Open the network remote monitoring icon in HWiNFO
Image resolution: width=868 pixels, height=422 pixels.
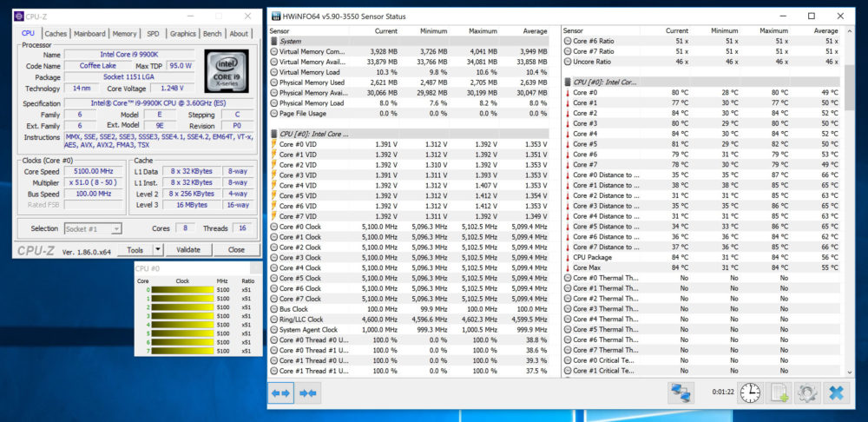coord(680,393)
